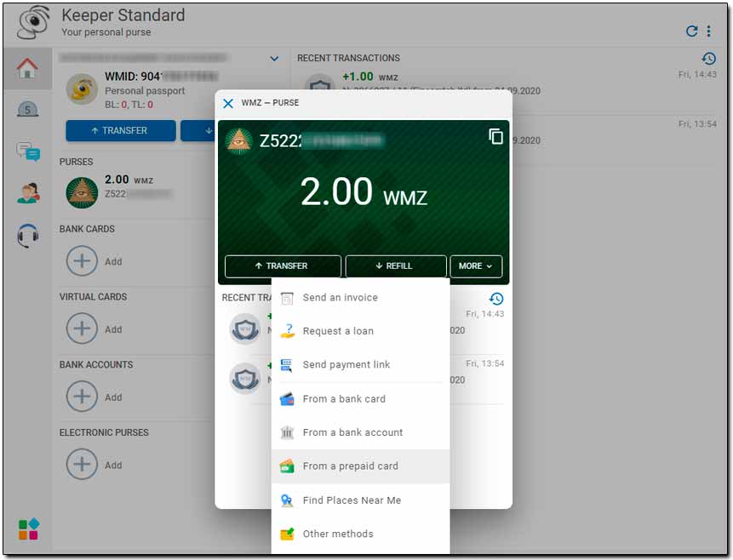Open the MORE dropdown on purse card

(476, 266)
